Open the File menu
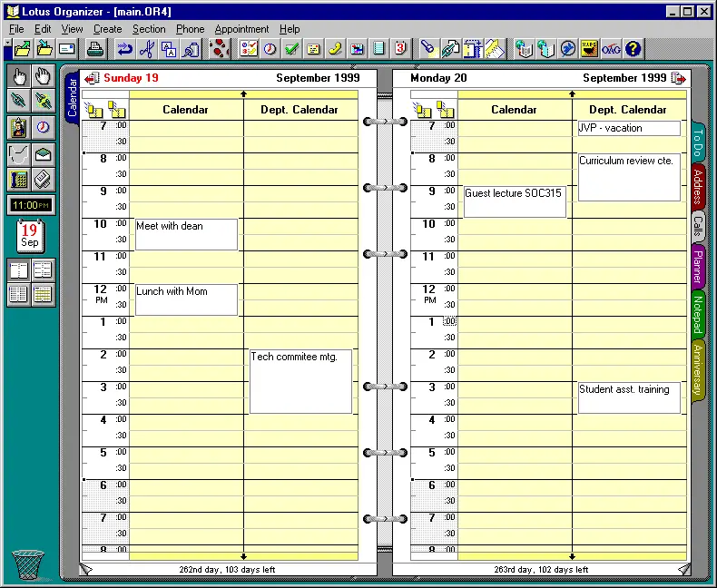Screen dimensions: 717x588 [x=16, y=29]
